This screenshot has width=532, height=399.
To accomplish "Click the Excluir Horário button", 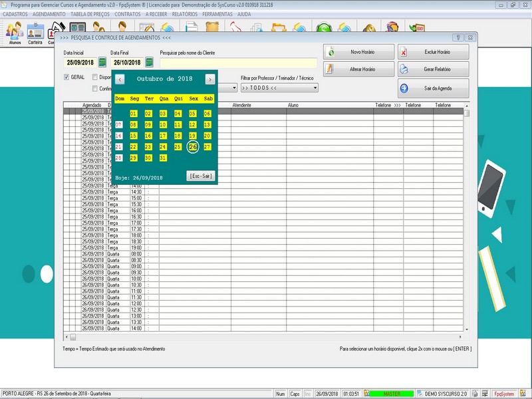I will [433, 52].
